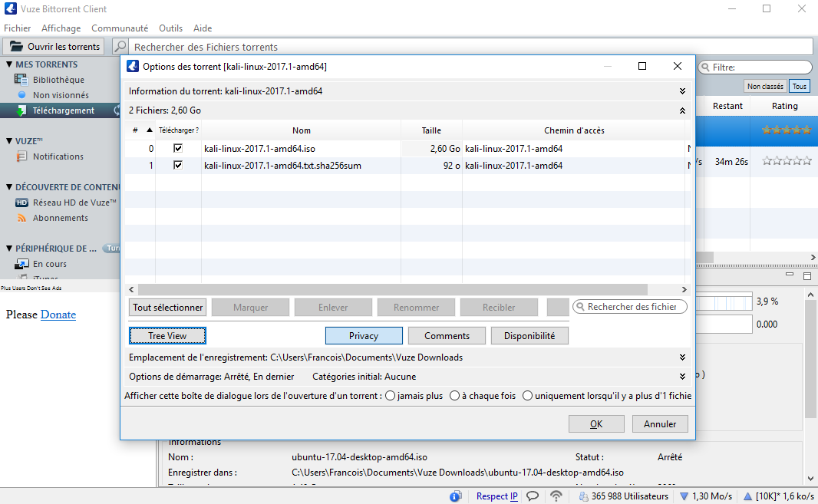Uncheck download box for kali-linux-2017.1-amd64.iso
818x504 pixels.
pos(178,149)
